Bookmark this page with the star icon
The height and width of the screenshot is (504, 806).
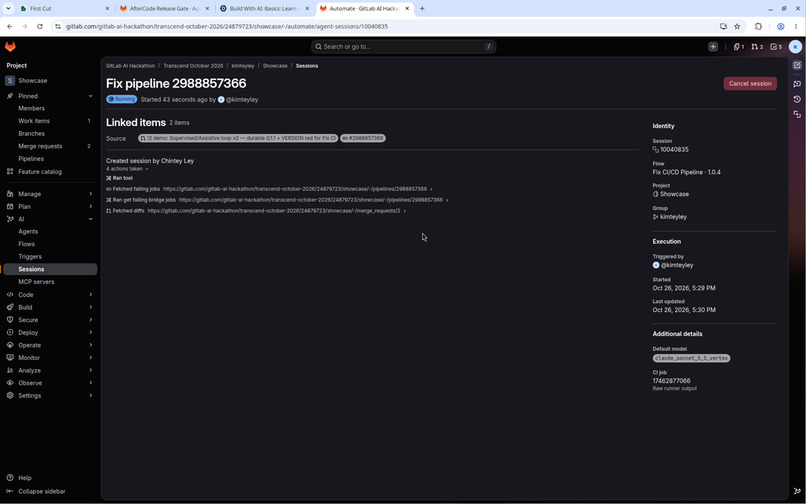tap(737, 26)
